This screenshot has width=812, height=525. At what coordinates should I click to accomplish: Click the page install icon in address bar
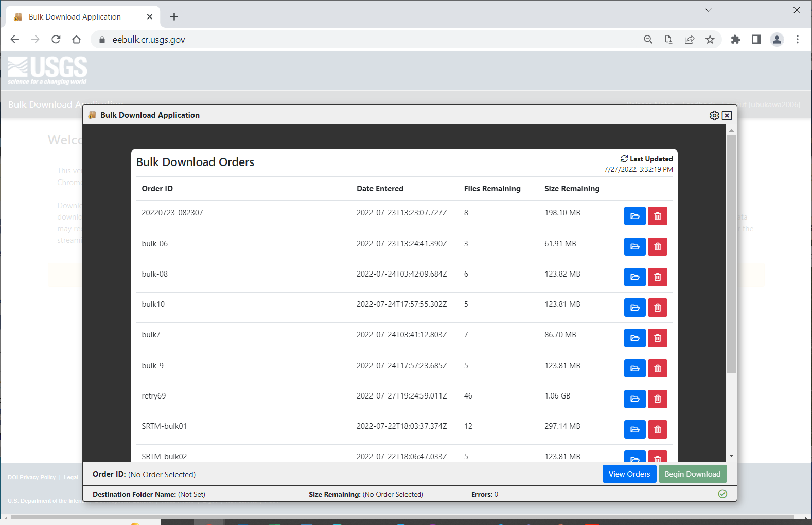pos(668,40)
